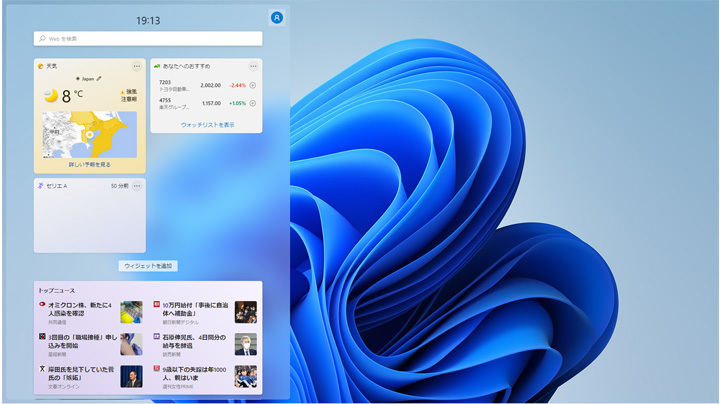Screen dimensions: 720x404
Task: Open the user profile icon in widgets panel
Action: click(x=276, y=17)
